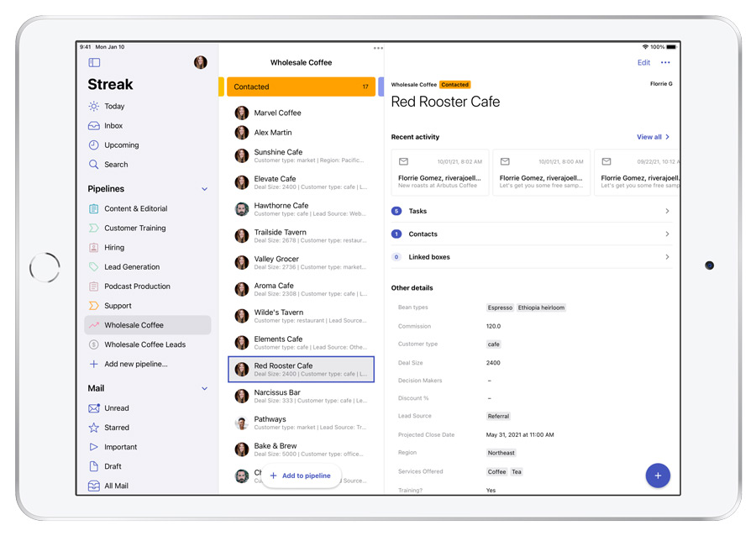Click the Draft document icon

click(93, 466)
